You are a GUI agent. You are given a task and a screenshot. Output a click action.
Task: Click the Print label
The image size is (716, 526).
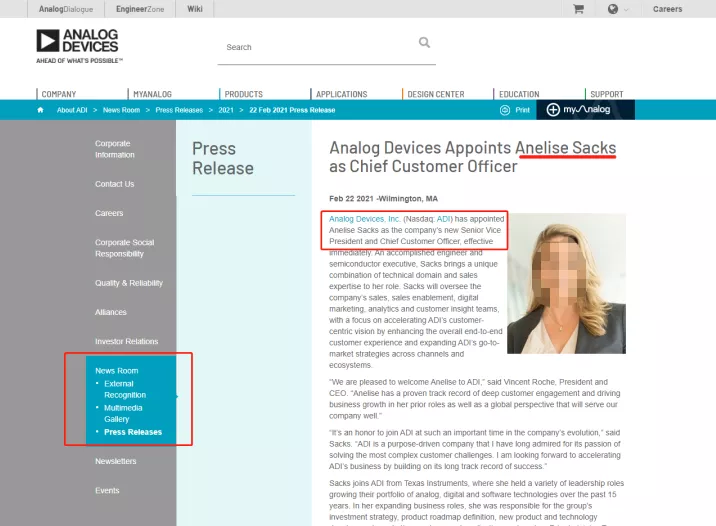(522, 110)
